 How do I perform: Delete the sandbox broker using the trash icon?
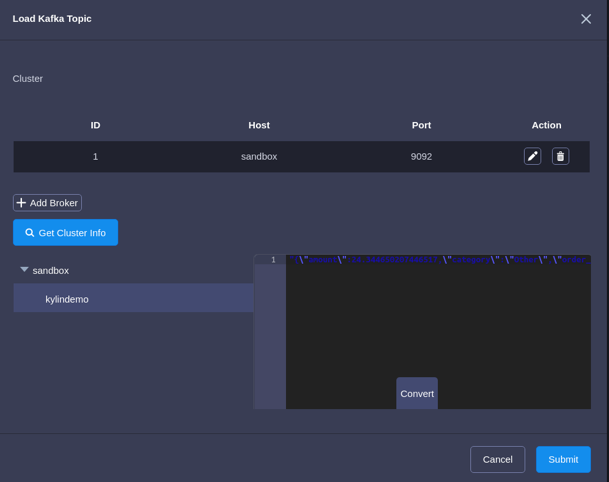pos(560,156)
